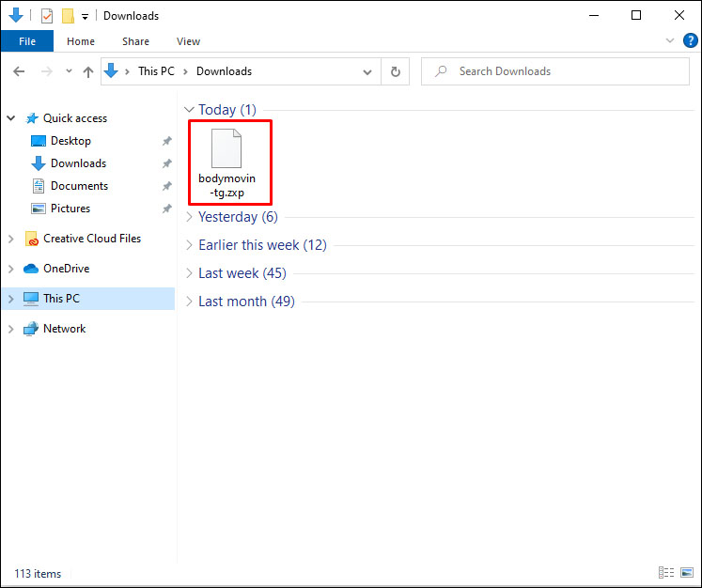Switch to the View ribbon tab
This screenshot has height=588, width=702.
click(188, 41)
